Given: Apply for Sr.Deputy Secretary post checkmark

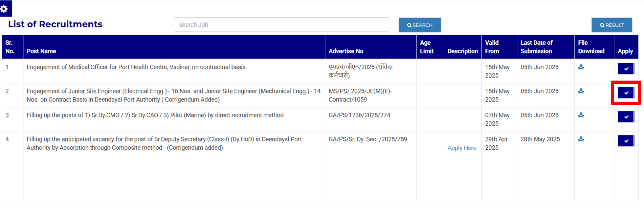Looking at the screenshot, I should click(626, 141).
